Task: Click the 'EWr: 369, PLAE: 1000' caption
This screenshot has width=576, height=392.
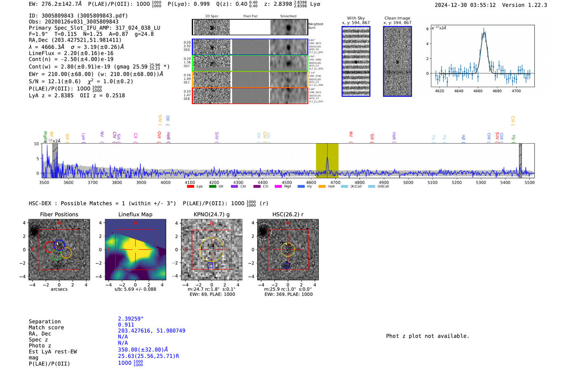Action: (x=288, y=295)
